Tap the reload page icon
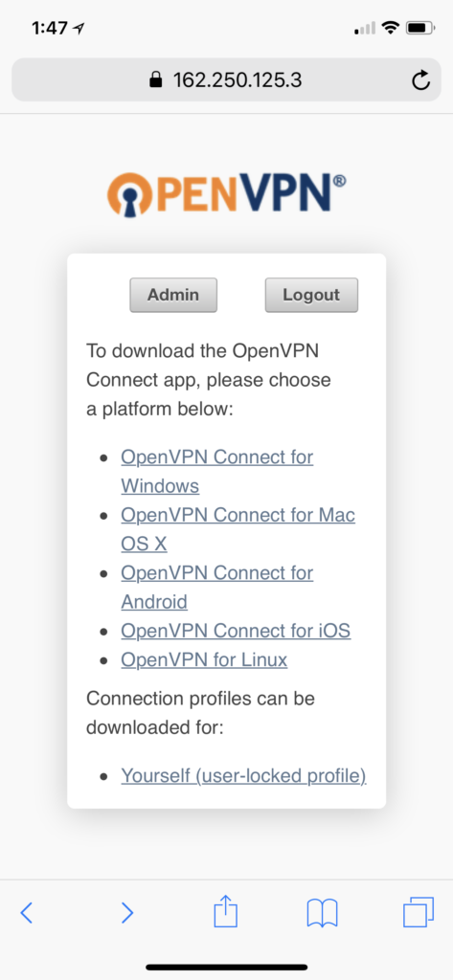The height and width of the screenshot is (980, 453). [x=421, y=79]
